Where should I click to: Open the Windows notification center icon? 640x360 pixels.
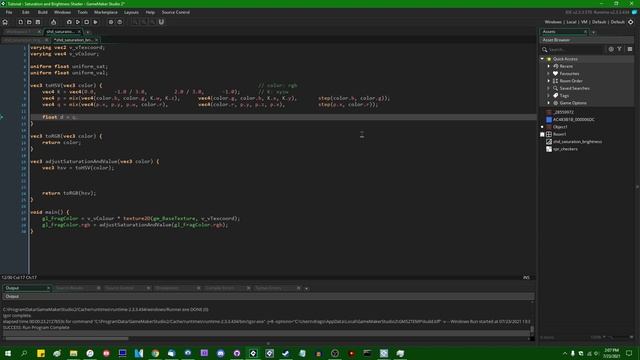pyautogui.click(x=629, y=353)
